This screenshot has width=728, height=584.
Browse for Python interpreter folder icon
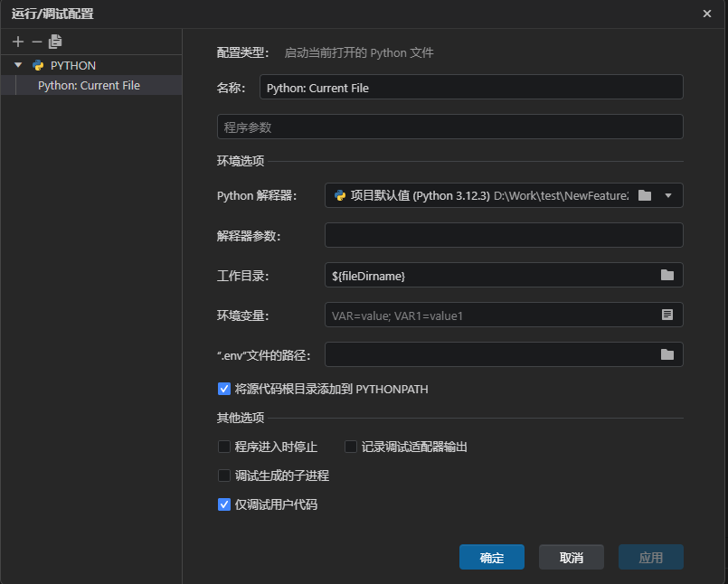(645, 195)
